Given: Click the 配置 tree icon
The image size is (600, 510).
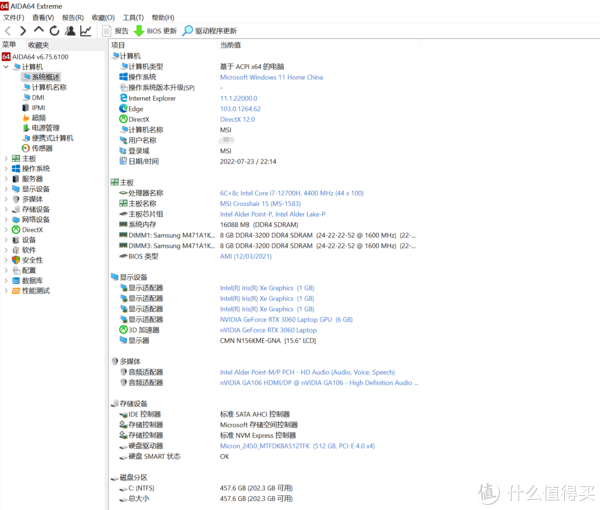Looking at the screenshot, I should 16,270.
